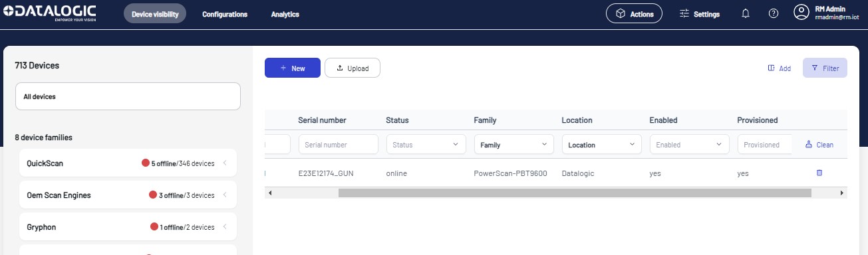Open Settings

pos(699,14)
